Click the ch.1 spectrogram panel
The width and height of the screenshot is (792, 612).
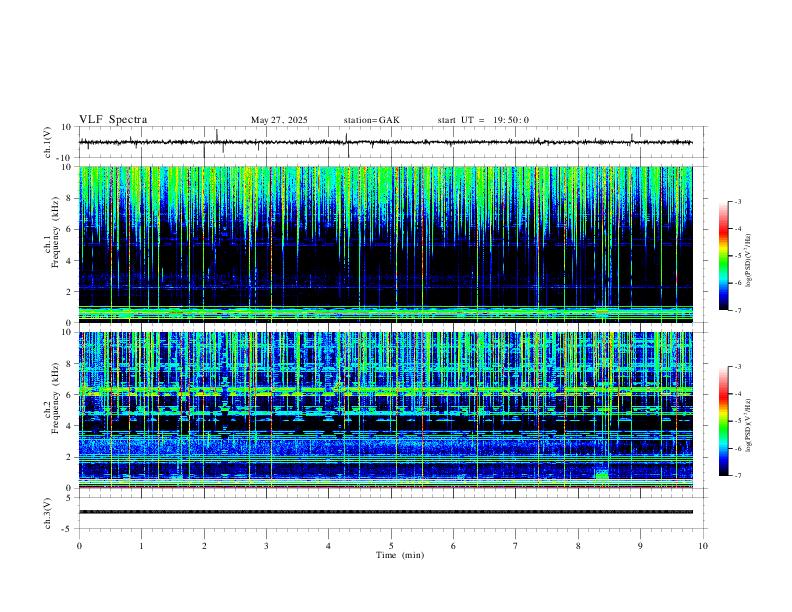(385, 244)
